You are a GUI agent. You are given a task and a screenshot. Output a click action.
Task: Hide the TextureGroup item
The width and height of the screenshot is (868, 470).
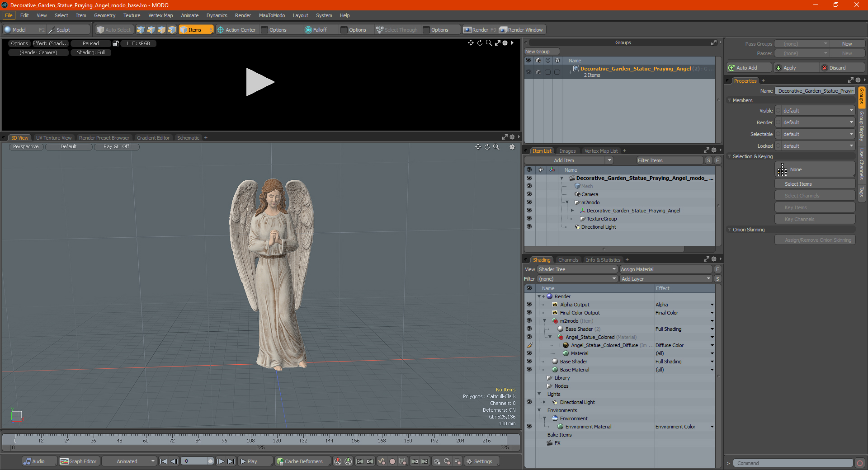click(529, 218)
